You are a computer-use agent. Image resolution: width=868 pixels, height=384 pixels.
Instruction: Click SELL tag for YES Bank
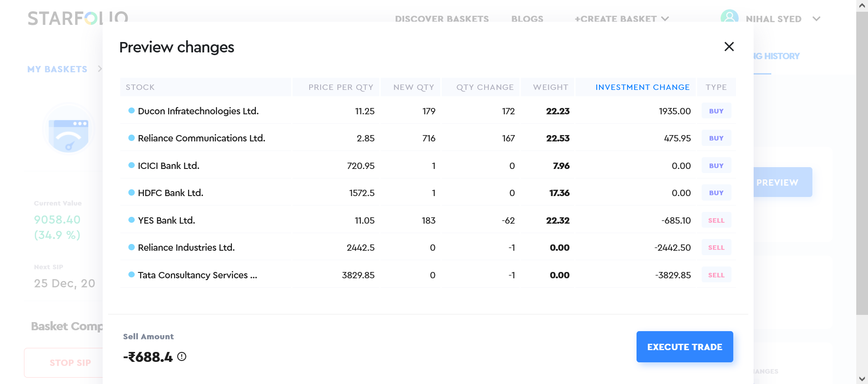click(x=716, y=220)
